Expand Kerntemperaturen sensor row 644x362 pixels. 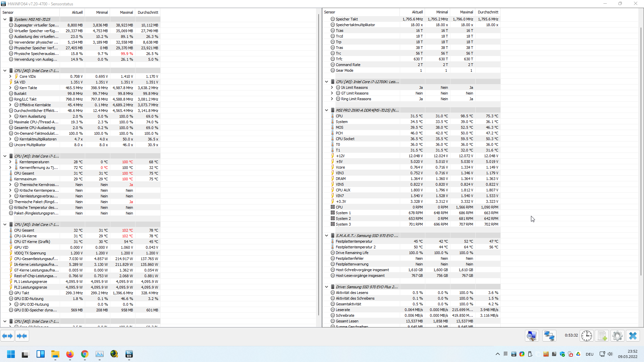(10, 162)
